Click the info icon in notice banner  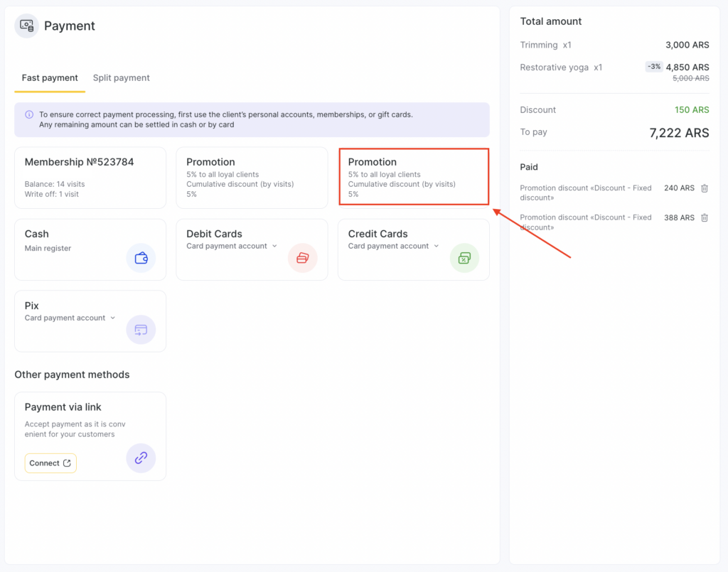pos(29,114)
